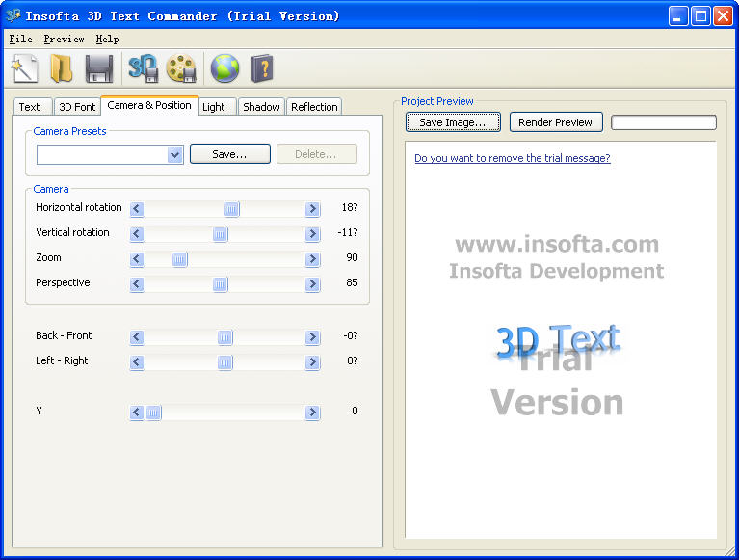Image resolution: width=739 pixels, height=560 pixels.
Task: Open a project with the folder icon
Action: pyautogui.click(x=62, y=68)
